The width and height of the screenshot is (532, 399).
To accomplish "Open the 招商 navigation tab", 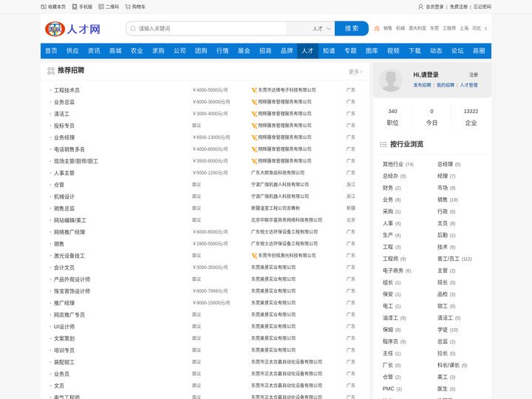I will click(265, 51).
